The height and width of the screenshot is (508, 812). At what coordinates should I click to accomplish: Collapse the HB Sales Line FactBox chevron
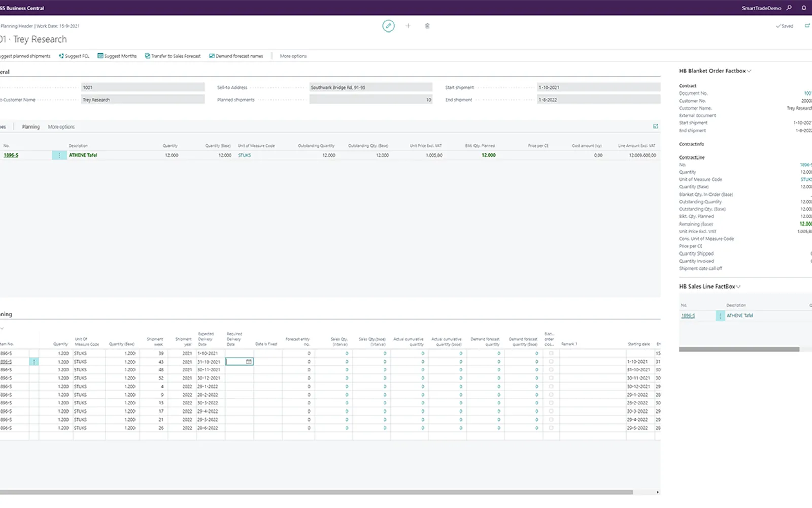coord(738,287)
